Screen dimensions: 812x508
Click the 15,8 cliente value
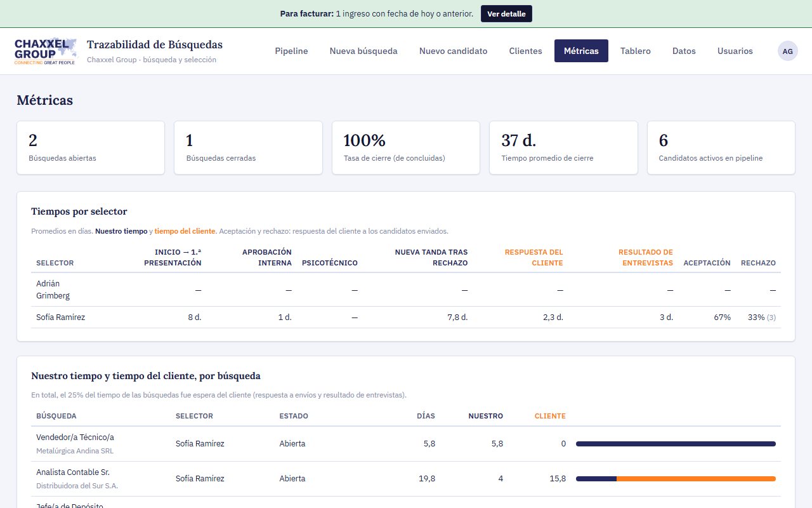point(558,479)
